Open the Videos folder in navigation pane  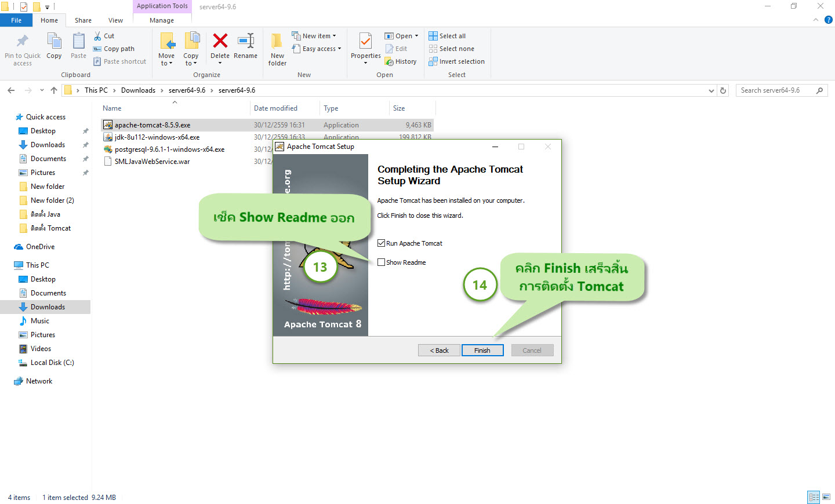41,349
